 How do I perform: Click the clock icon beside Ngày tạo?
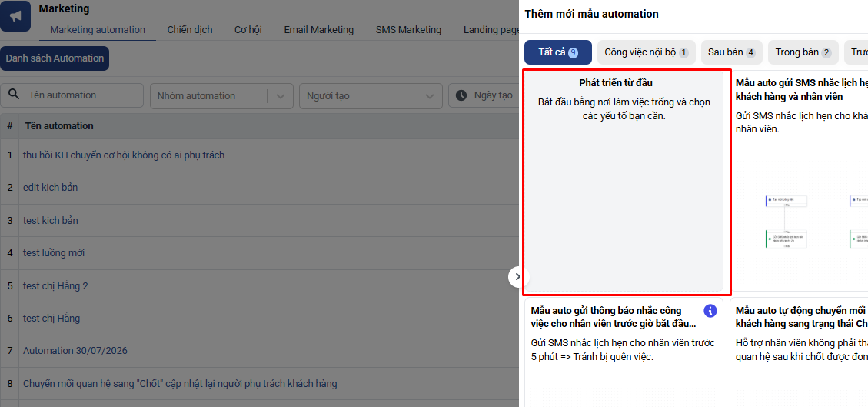(461, 95)
